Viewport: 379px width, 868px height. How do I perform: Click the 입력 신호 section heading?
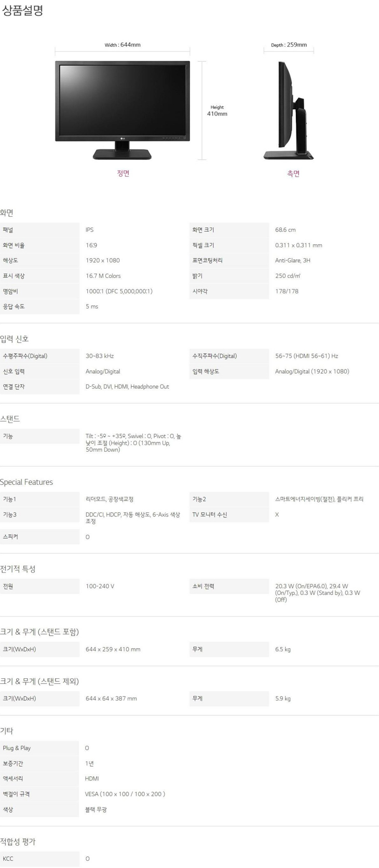pos(15,339)
